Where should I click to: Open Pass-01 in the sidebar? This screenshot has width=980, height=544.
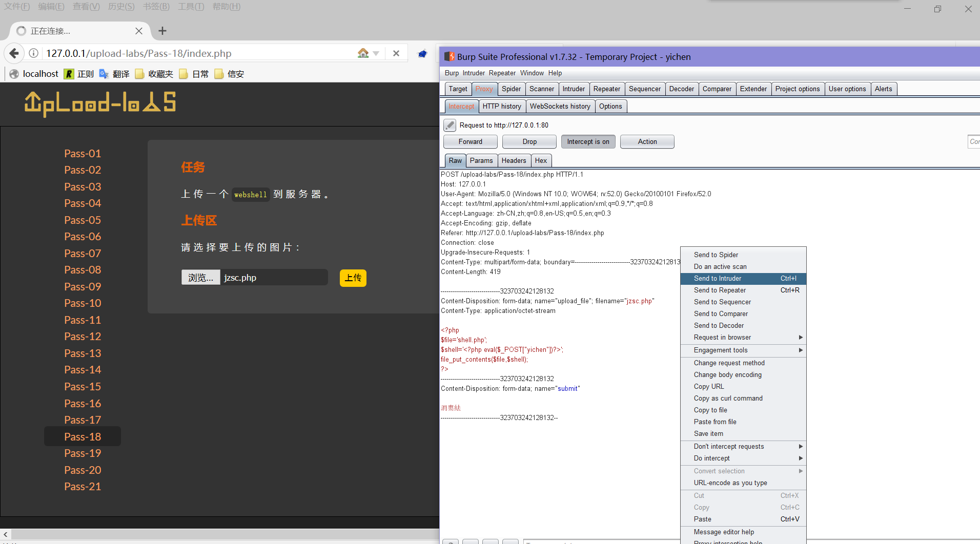[83, 154]
